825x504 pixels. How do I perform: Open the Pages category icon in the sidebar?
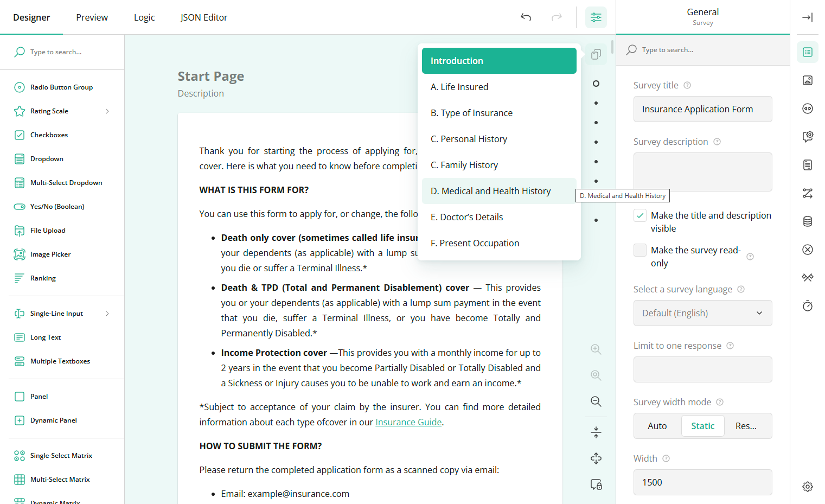pos(808,165)
